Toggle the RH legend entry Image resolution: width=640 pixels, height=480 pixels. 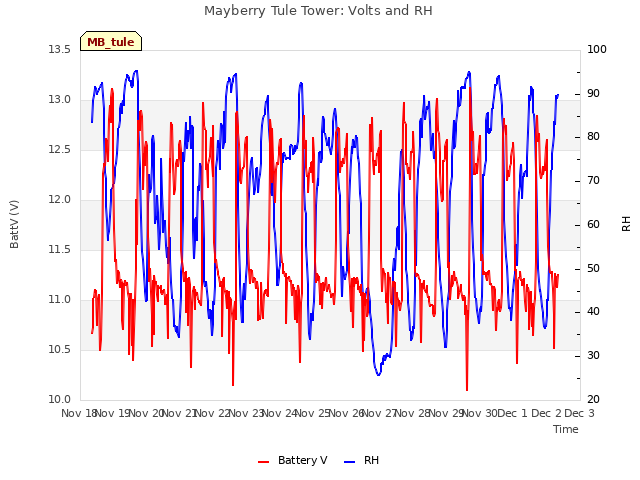(x=362, y=460)
